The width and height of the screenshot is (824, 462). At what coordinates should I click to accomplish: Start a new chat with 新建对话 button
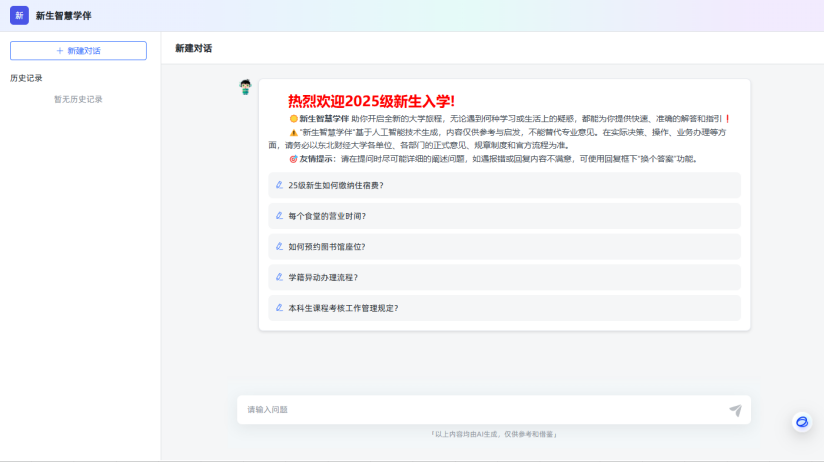[78, 50]
